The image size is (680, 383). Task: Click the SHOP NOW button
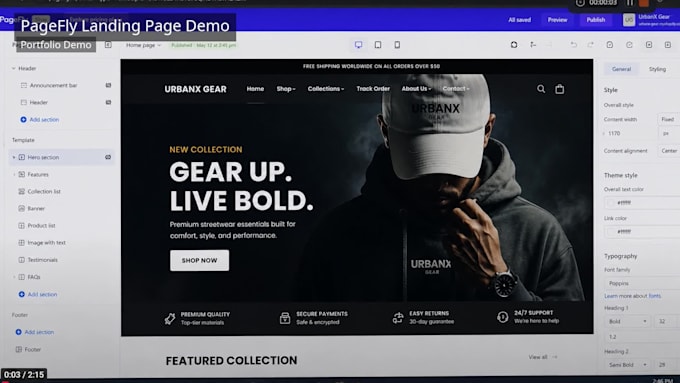tap(199, 260)
